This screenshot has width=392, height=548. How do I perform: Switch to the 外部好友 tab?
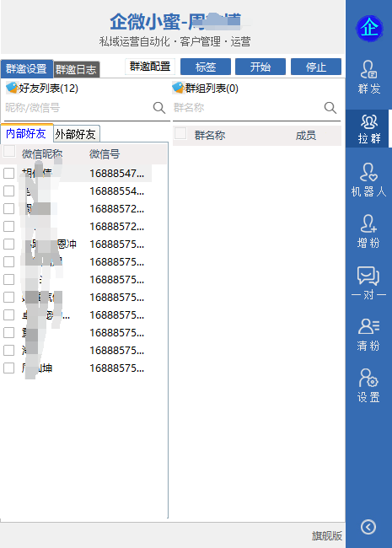pos(76,134)
